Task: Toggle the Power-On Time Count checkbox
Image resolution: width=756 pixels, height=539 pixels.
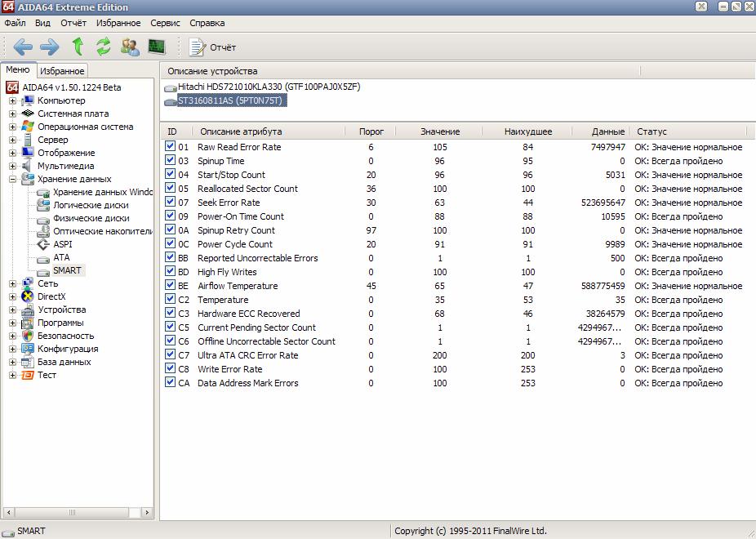Action: click(x=170, y=216)
